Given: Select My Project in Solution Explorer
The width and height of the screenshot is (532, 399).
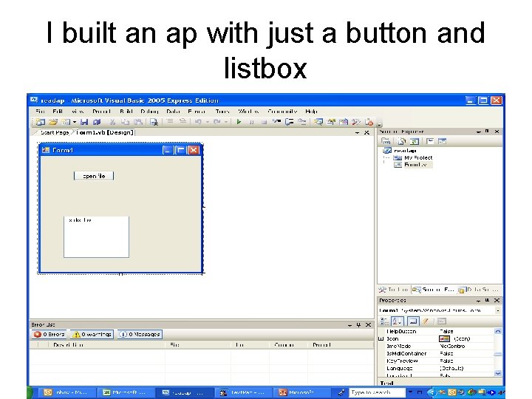Looking at the screenshot, I should pos(413,158).
